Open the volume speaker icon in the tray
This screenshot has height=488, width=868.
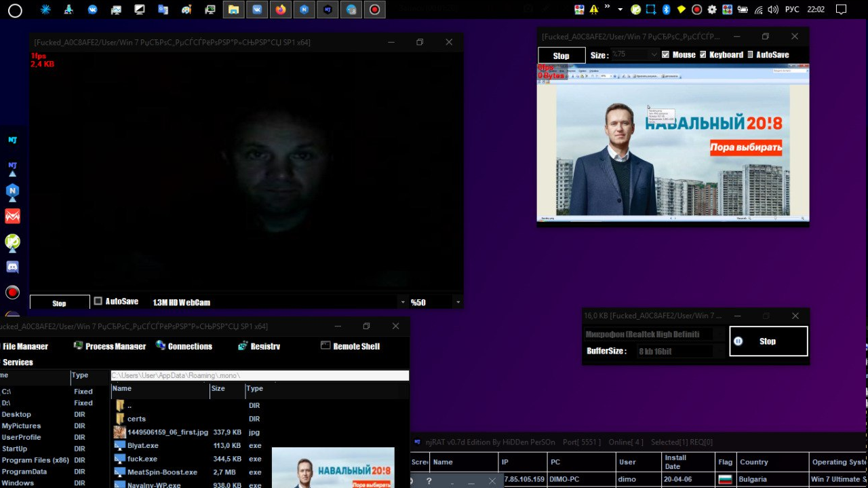tap(774, 10)
